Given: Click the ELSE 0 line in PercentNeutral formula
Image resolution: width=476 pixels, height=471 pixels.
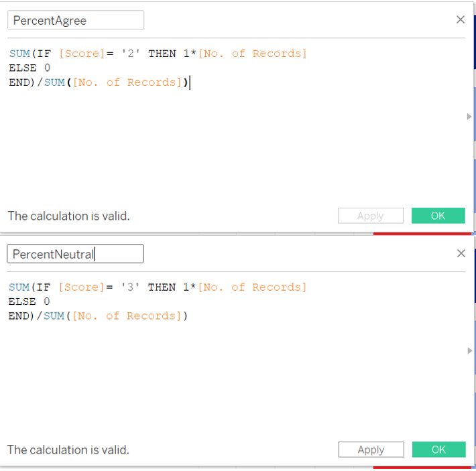Looking at the screenshot, I should [x=29, y=301].
